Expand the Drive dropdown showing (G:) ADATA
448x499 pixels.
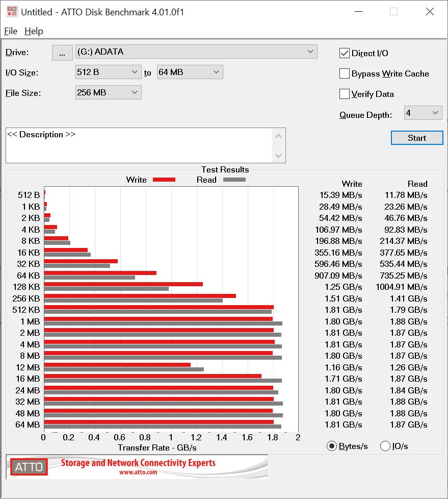click(x=196, y=52)
